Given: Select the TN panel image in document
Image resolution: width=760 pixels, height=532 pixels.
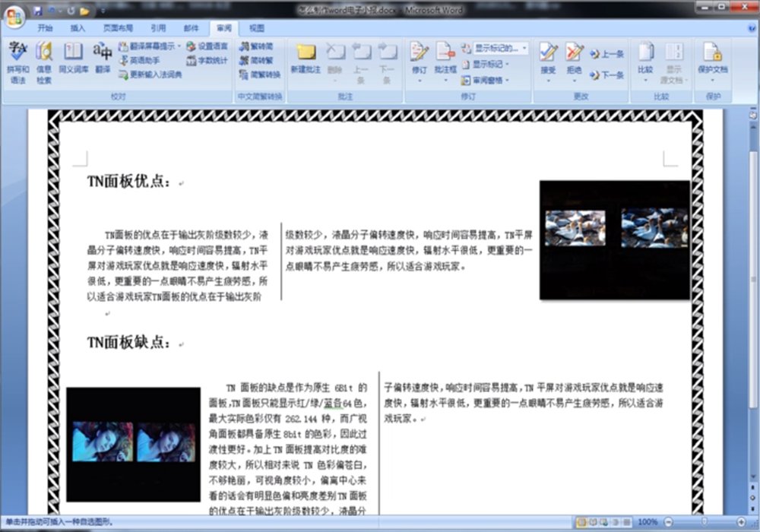Looking at the screenshot, I should [614, 242].
